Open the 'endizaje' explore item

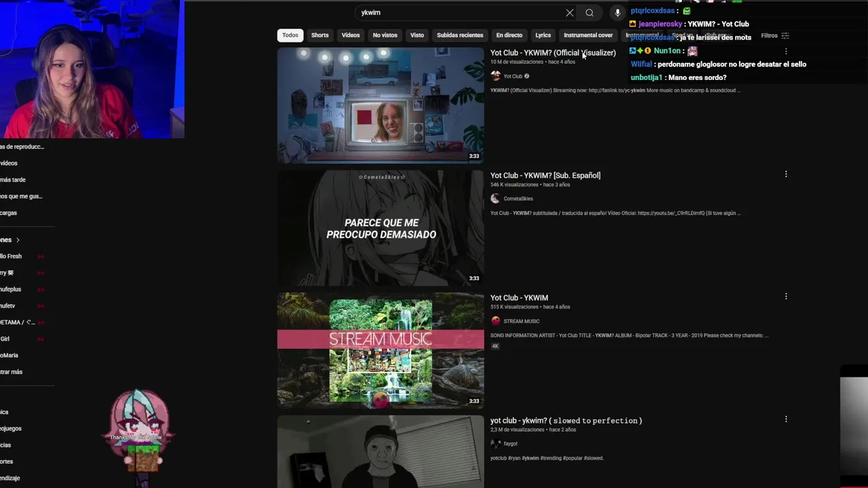[x=10, y=478]
